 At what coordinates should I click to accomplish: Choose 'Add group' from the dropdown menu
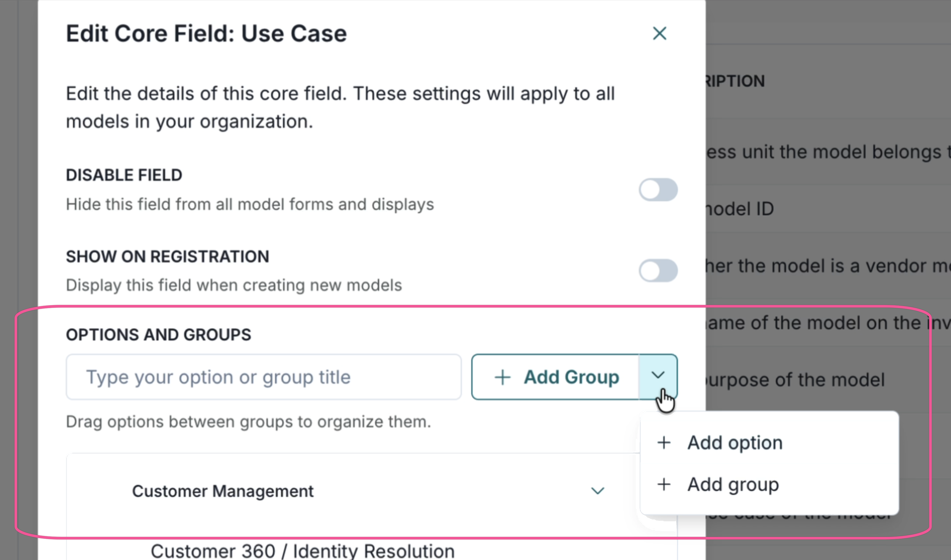pos(733,484)
